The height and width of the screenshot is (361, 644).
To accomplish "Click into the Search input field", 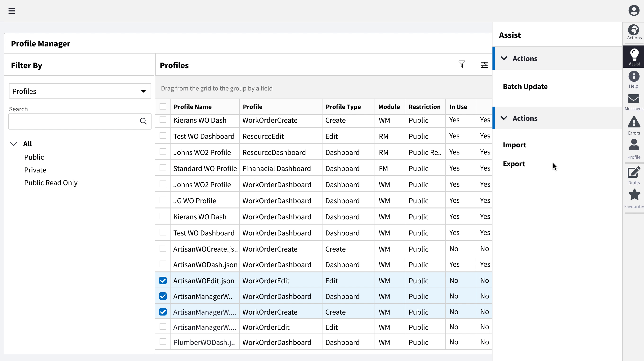I will tap(74, 121).
